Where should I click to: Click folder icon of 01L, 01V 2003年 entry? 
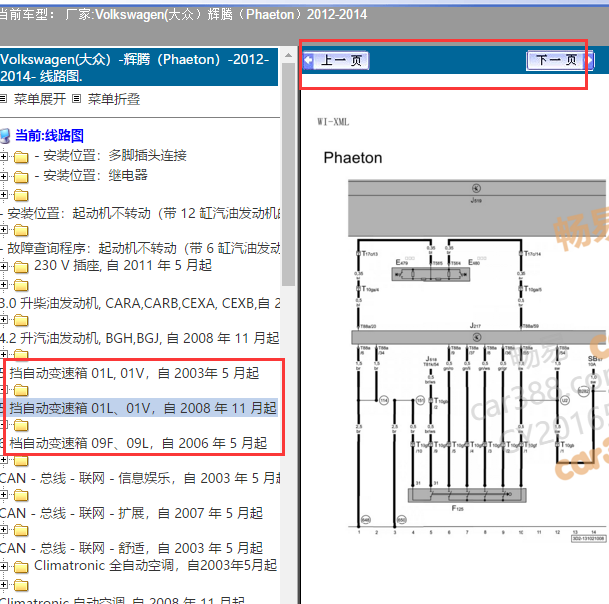pyautogui.click(x=21, y=355)
